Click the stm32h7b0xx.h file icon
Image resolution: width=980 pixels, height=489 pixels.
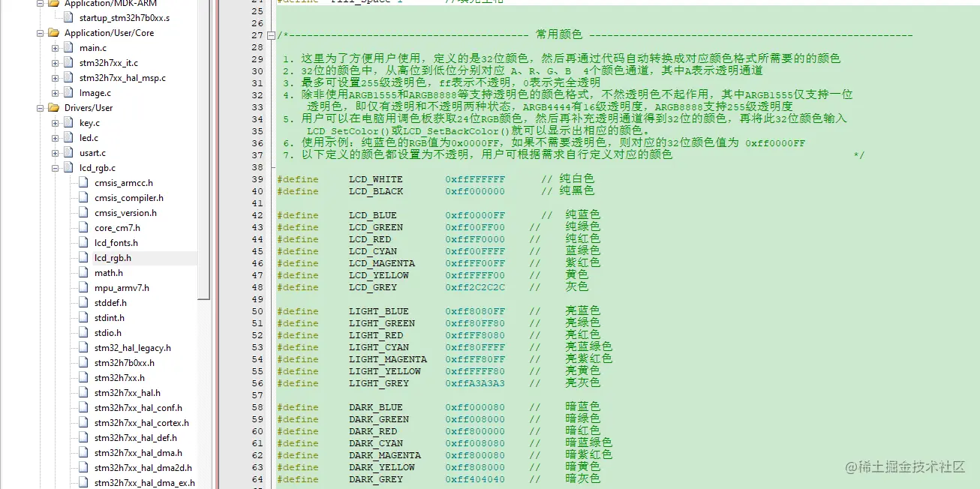pos(83,363)
